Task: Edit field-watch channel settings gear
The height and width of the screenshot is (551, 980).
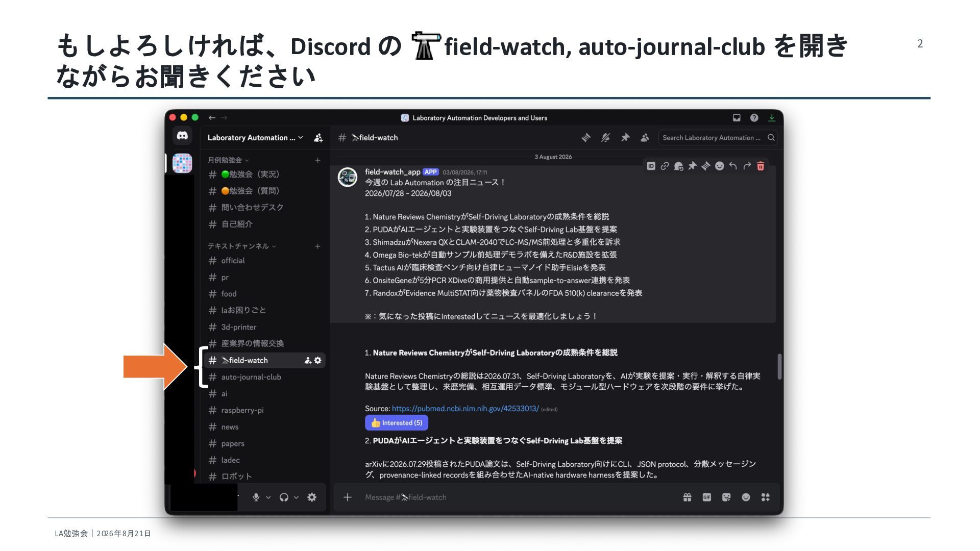Action: [318, 360]
